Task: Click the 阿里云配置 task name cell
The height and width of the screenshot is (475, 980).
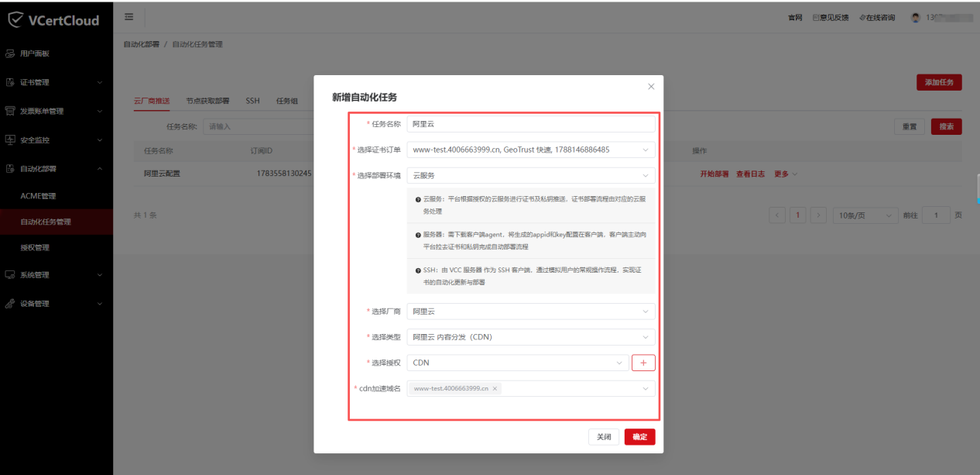Action: click(x=162, y=174)
